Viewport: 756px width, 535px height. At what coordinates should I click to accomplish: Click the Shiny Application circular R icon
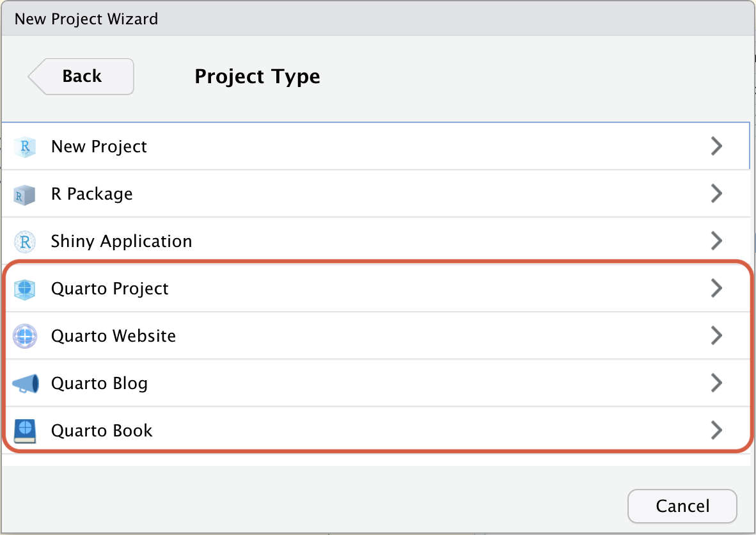click(x=26, y=241)
